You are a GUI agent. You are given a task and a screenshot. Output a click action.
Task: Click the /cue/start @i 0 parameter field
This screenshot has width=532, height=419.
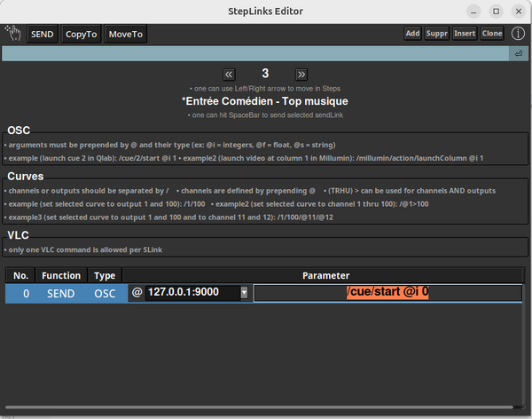(x=387, y=293)
